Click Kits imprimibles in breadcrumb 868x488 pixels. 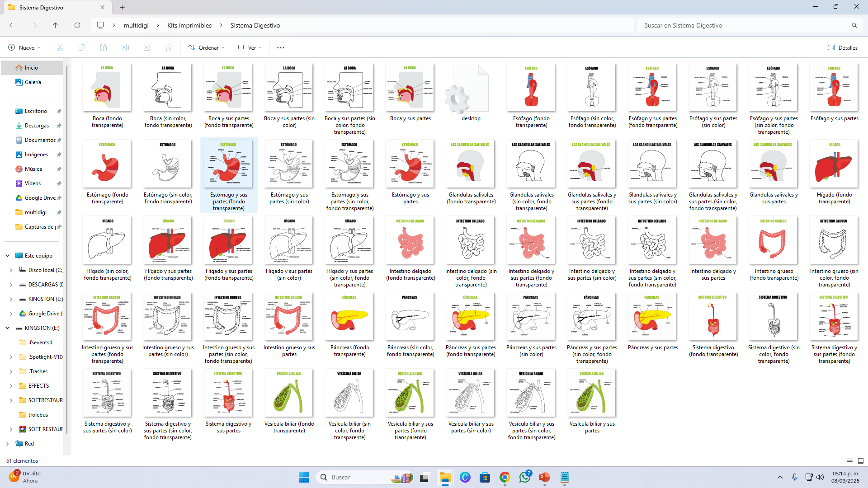[x=189, y=25]
